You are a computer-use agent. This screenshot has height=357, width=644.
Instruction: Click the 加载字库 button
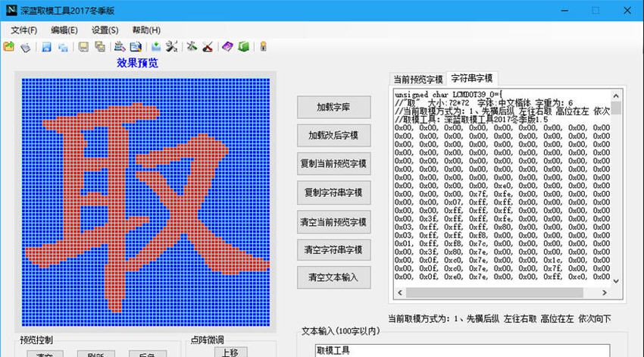point(333,107)
